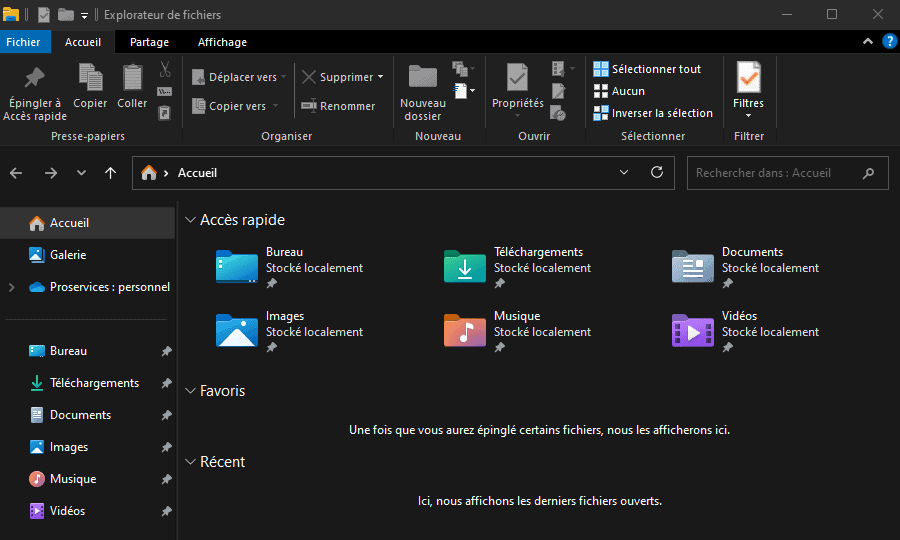Click Déplacer vers in Organiser group

238,77
